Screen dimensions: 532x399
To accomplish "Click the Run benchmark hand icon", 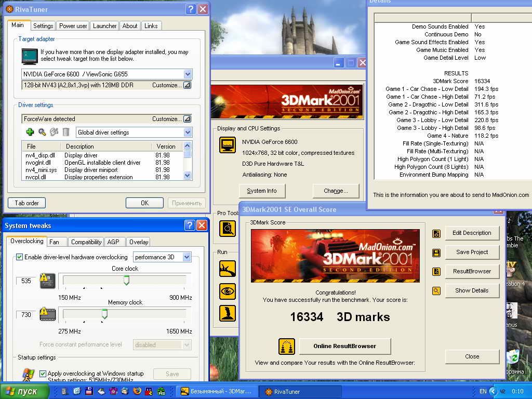I will coord(228,269).
